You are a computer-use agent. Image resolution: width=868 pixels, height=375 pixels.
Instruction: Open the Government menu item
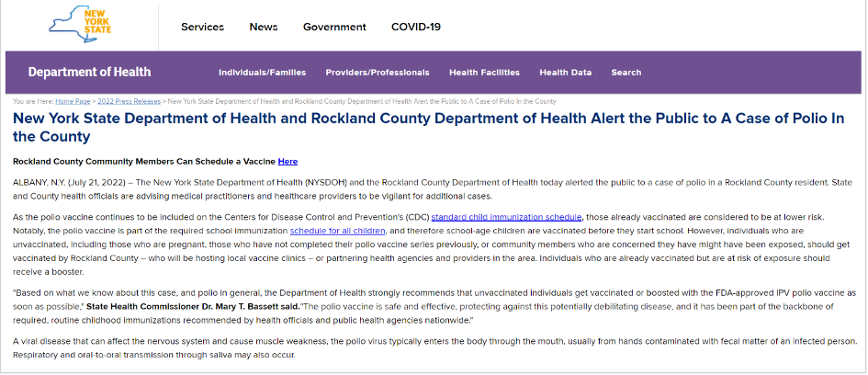(x=334, y=27)
